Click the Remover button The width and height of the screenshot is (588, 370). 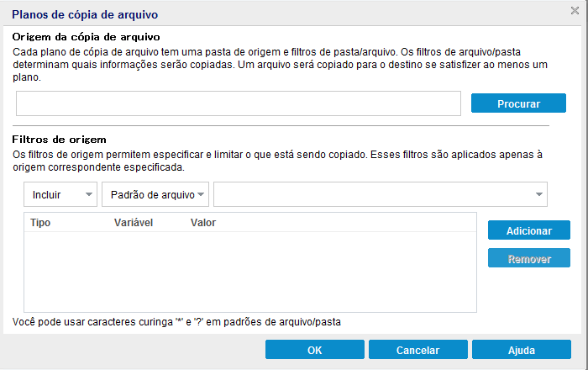(529, 258)
